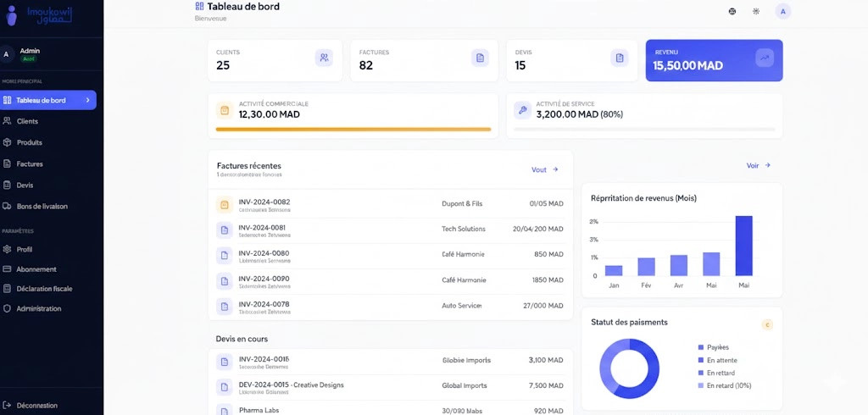
Task: Expand the Tableau de bord chevron
Action: point(87,100)
